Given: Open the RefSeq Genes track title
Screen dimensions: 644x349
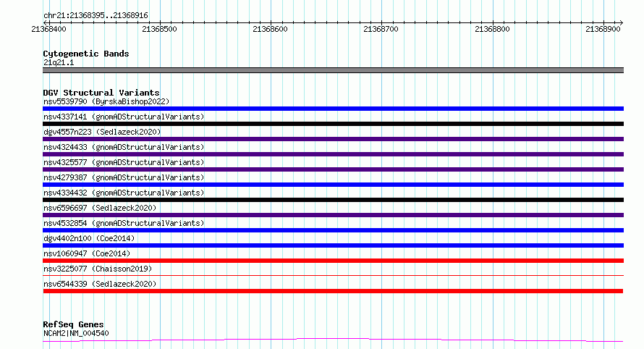Looking at the screenshot, I should tap(73, 324).
